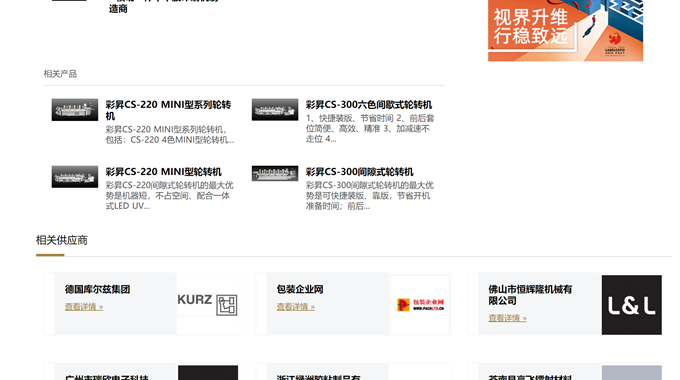Click thumbnail of 彩昇CS-300六色间歇式轮转机
Image resolution: width=680 pixels, height=380 pixels.
pos(275,109)
